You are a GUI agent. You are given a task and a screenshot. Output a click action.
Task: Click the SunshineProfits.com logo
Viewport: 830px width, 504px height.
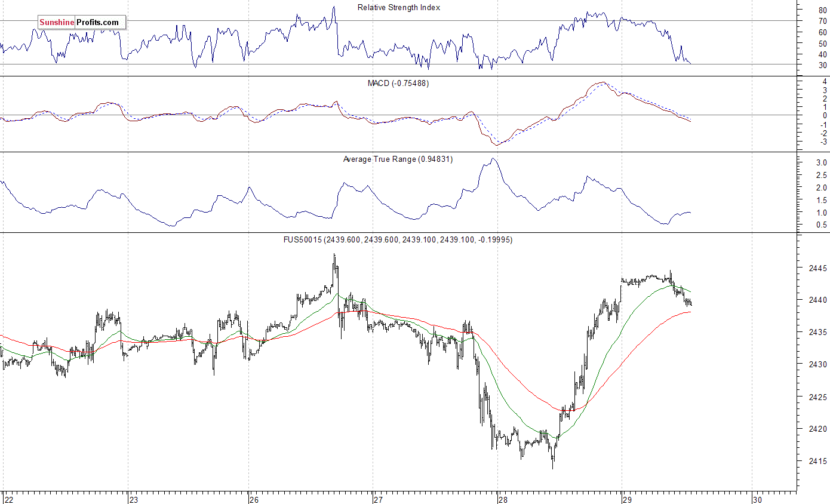(81, 23)
